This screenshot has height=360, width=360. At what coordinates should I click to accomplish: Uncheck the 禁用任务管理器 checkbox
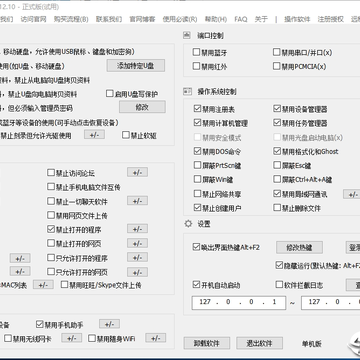tap(277, 123)
